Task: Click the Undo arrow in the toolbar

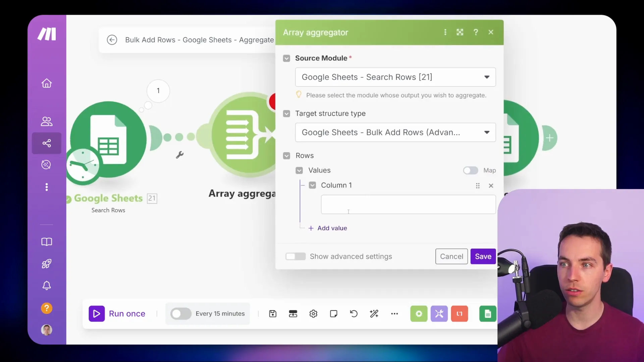Action: tap(354, 314)
